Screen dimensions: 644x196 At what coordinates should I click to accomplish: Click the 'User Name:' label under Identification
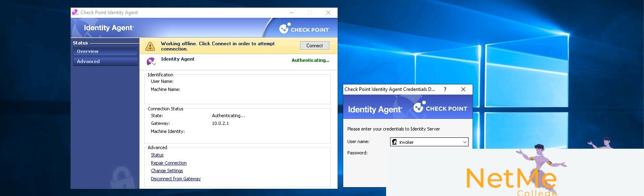pos(162,81)
